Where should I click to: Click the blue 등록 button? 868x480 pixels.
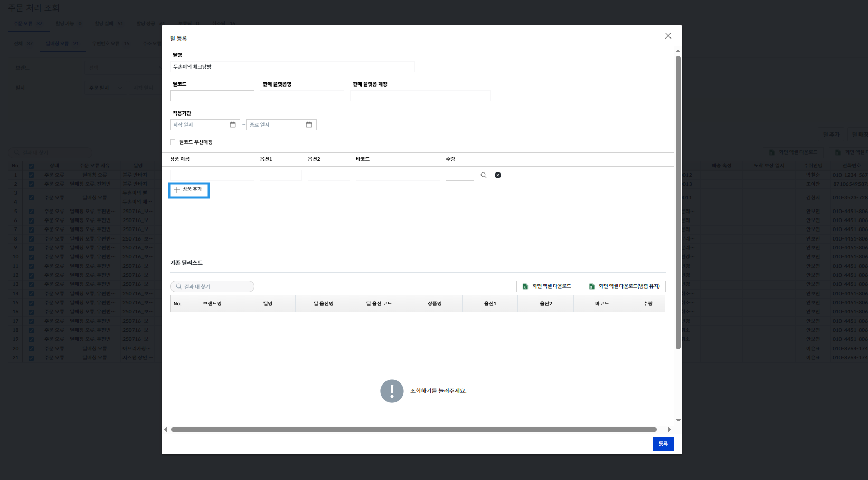pos(663,444)
